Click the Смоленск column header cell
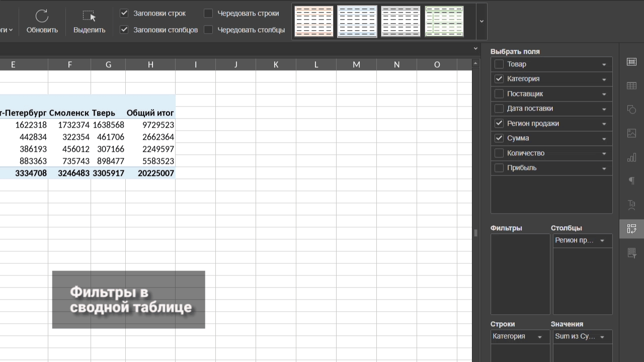Viewport: 644px width, 362px height. (69, 113)
